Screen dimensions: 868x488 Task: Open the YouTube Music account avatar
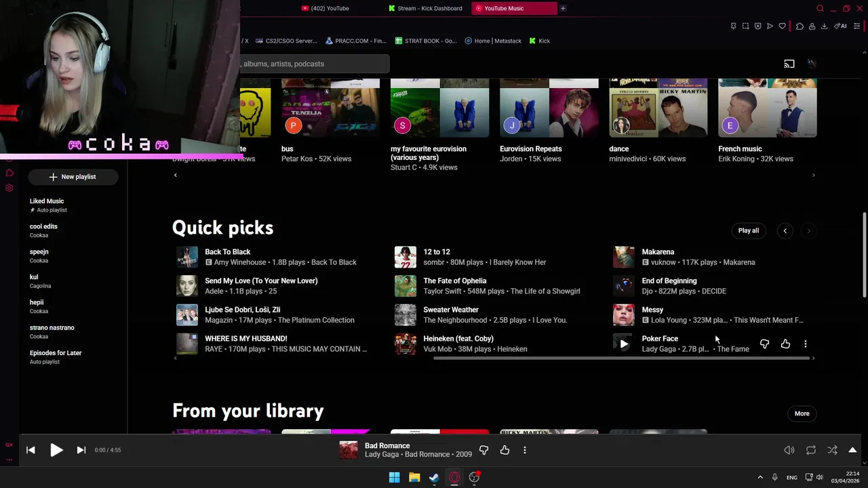[812, 64]
